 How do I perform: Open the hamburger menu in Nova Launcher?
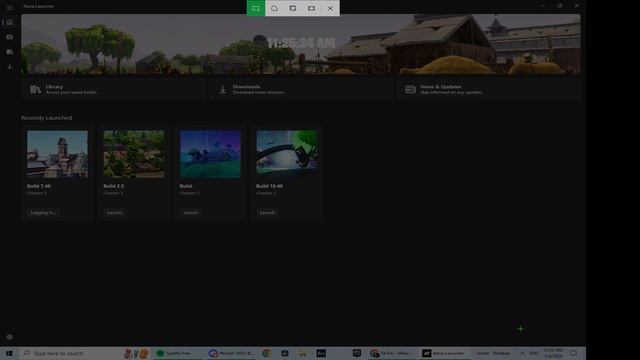click(9, 7)
